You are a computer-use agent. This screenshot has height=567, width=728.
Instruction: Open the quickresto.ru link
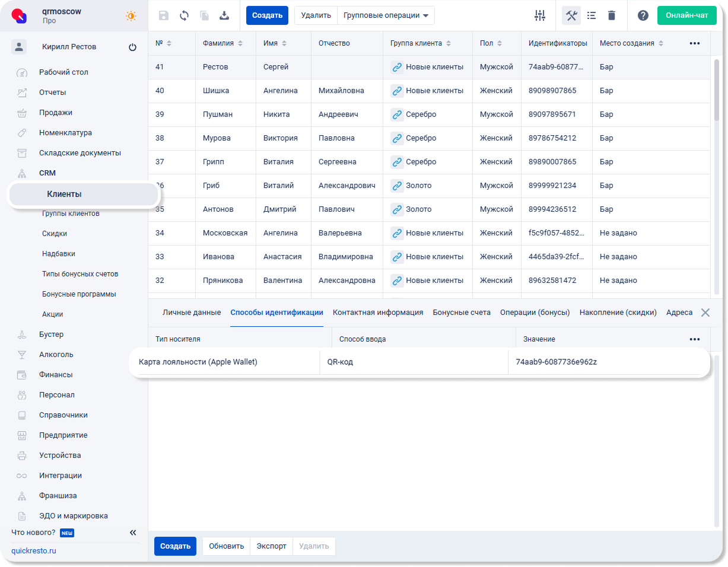click(34, 550)
